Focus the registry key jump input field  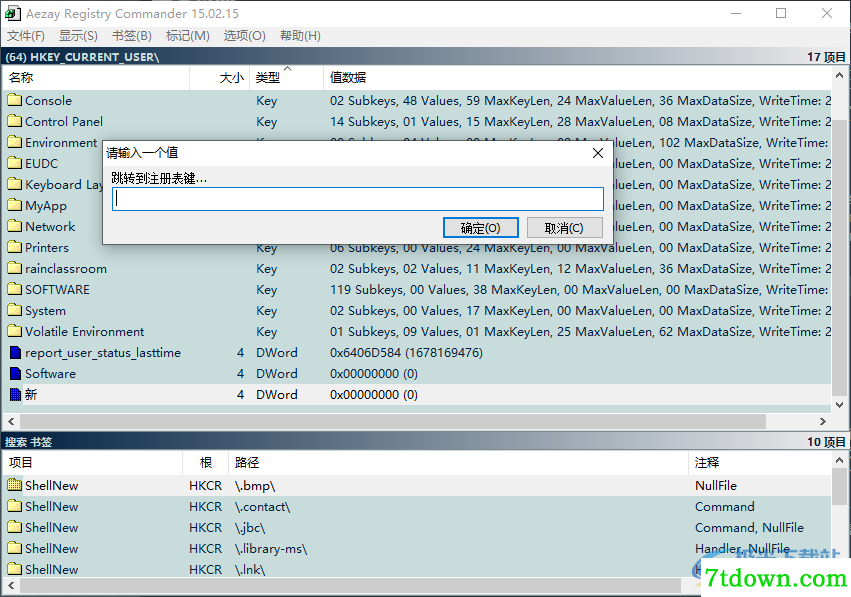(x=358, y=199)
